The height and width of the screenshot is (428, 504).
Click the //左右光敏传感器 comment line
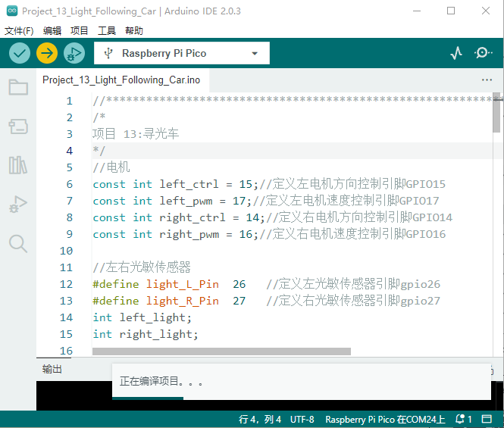(142, 267)
